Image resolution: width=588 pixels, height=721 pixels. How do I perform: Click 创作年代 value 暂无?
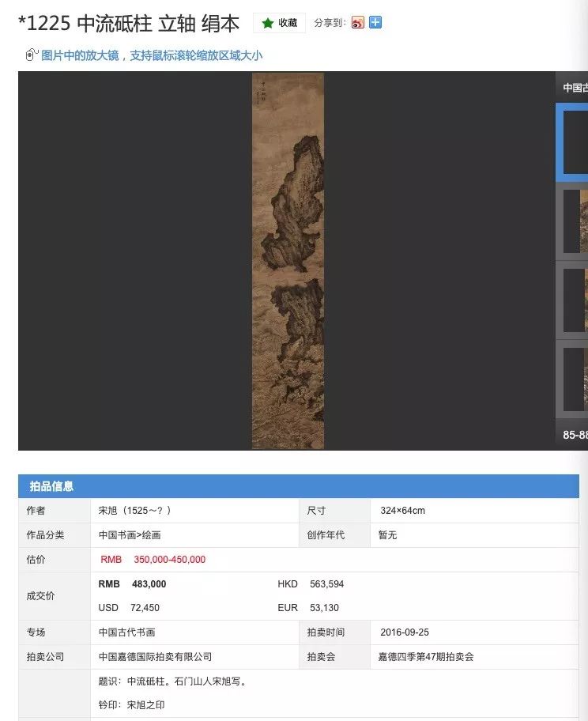pyautogui.click(x=387, y=535)
